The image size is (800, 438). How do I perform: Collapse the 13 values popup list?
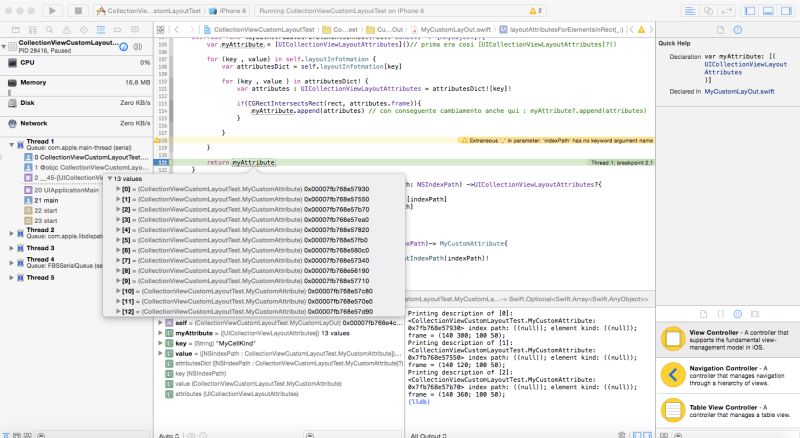110,179
